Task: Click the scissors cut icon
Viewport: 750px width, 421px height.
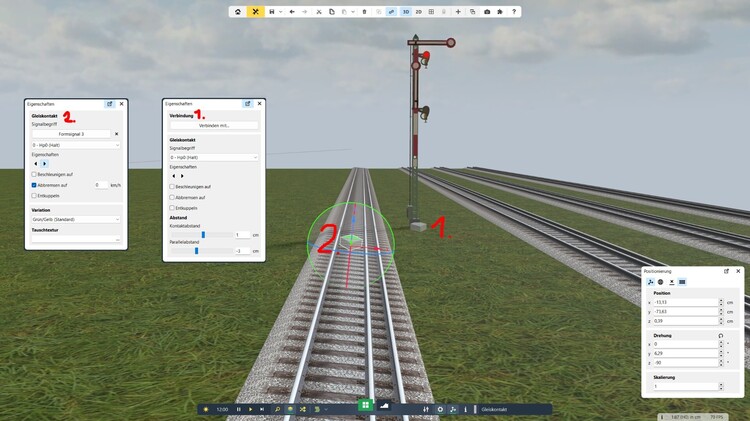Action: pyautogui.click(x=318, y=12)
